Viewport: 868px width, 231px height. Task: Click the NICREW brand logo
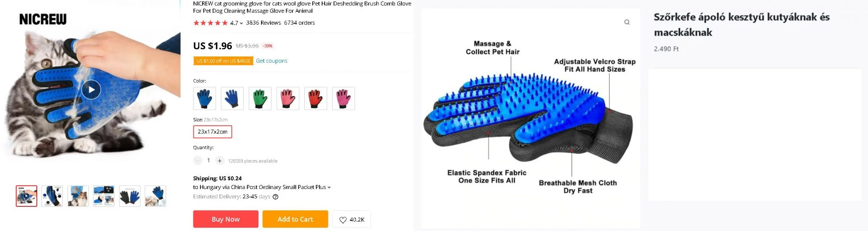click(x=43, y=19)
